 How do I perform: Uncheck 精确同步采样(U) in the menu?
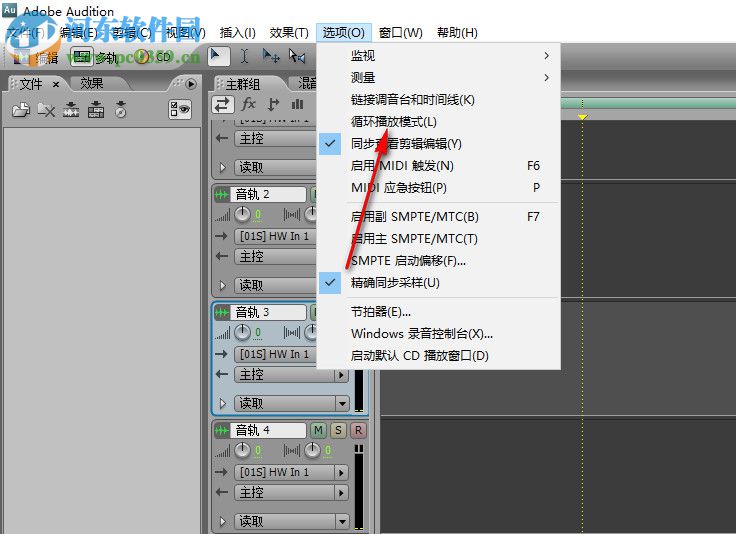point(438,282)
